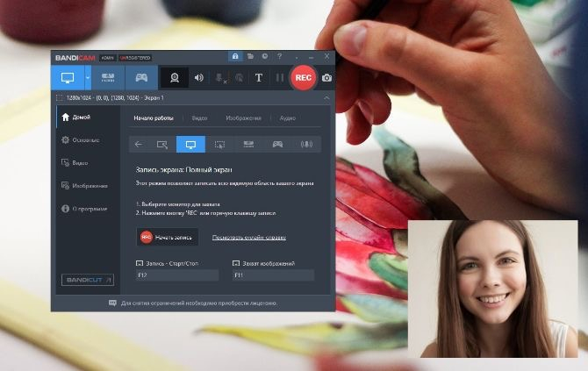Image resolution: width=588 pixels, height=371 pixels.
Task: Toggle the speaker sound recording icon
Action: pos(198,77)
